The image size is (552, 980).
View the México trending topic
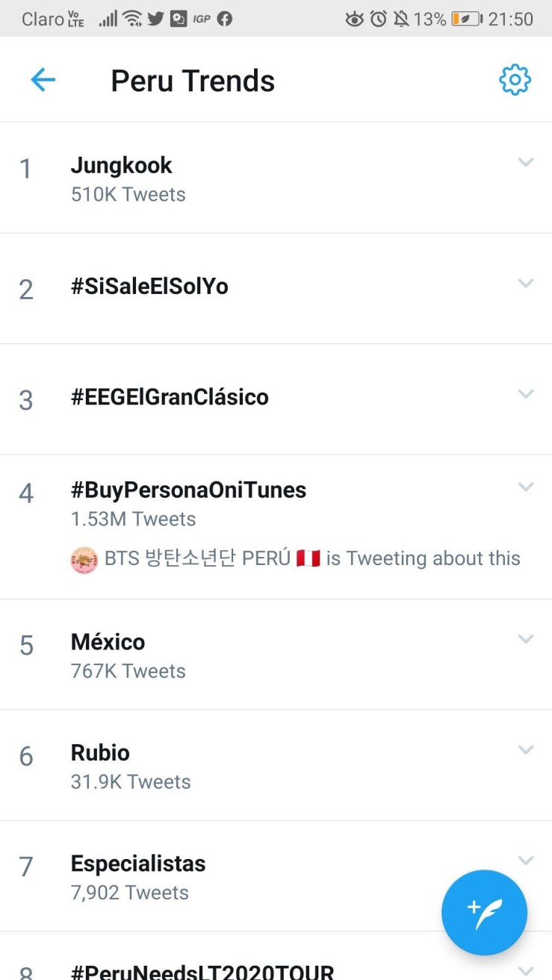[108, 642]
